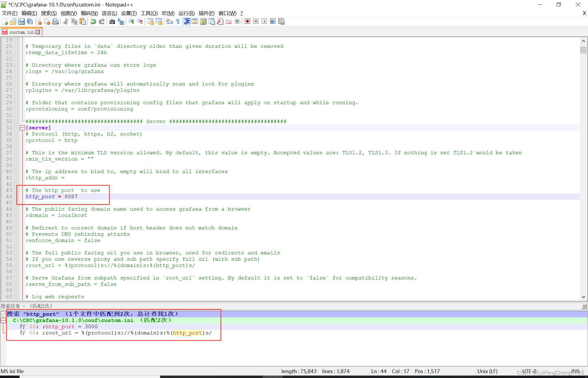This screenshot has width=588, height=378.
Task: Go to search result line 55 root_url
Action: (297, 333)
